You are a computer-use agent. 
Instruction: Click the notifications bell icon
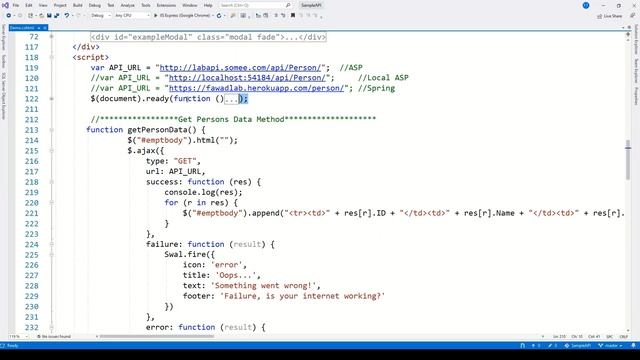pyautogui.click(x=633, y=346)
